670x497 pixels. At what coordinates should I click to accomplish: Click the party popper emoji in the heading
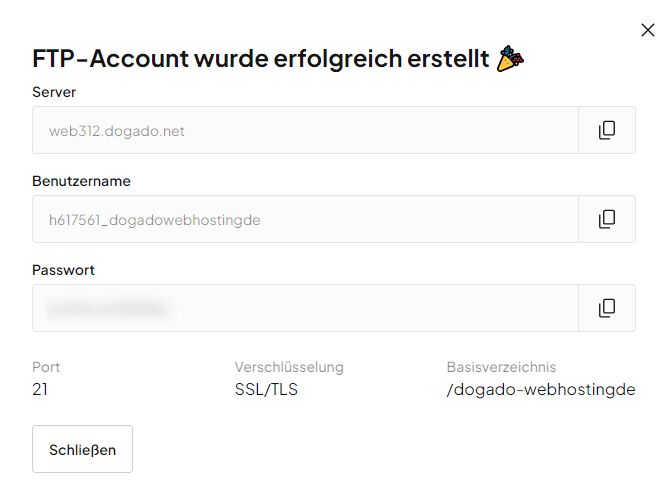click(x=511, y=58)
